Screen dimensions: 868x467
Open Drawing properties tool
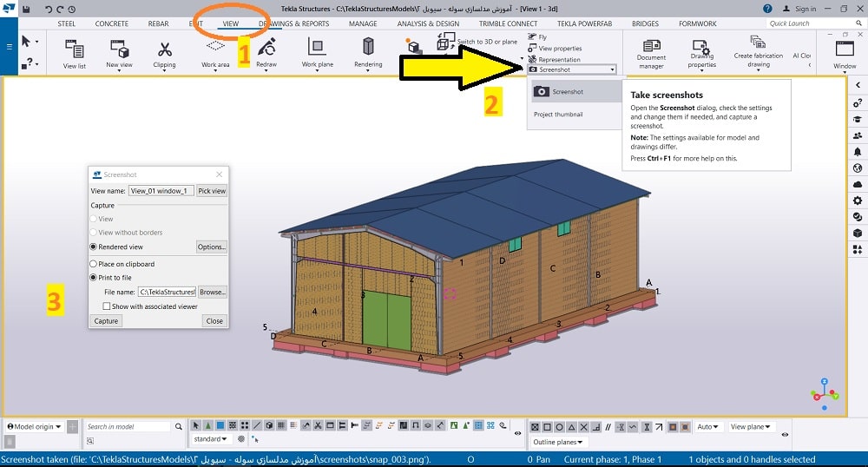(x=701, y=47)
